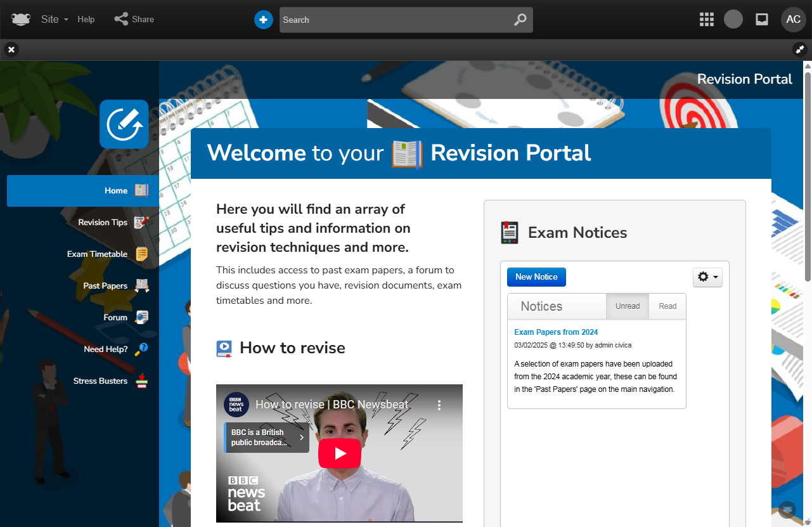Open the Exam Papers from 2024 notice
Image resolution: width=812 pixels, height=527 pixels.
tap(556, 332)
